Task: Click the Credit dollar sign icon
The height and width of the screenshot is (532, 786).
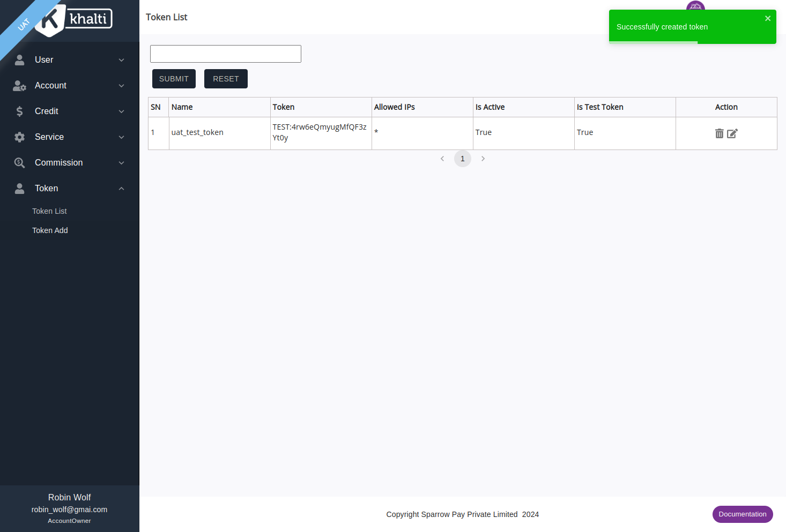Action: point(20,111)
